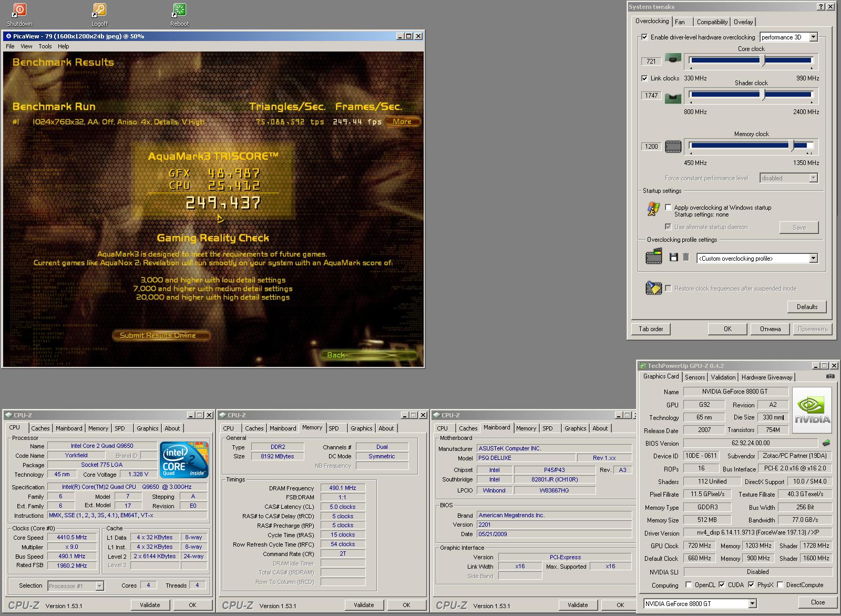Open CPU-Z Processor #1 selection dropdown

point(99,586)
